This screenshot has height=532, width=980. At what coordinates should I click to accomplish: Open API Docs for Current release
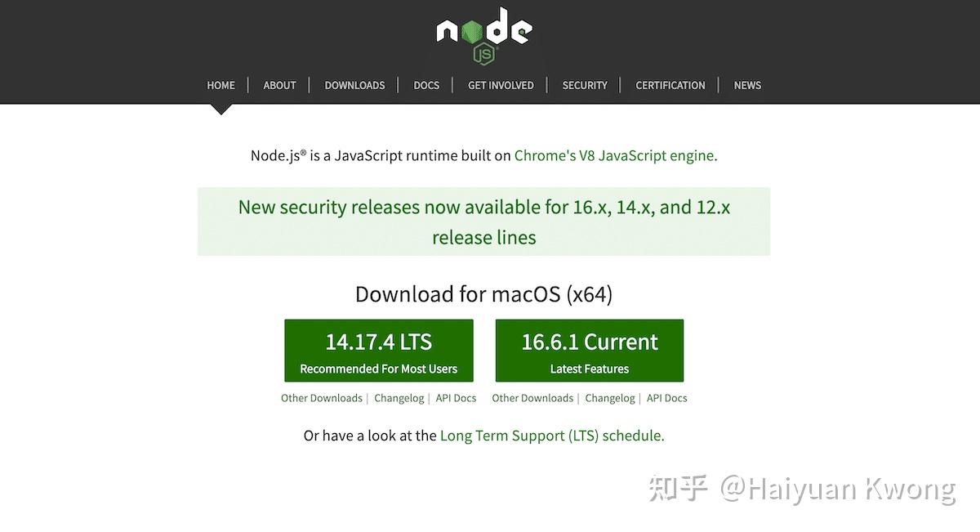pos(667,398)
